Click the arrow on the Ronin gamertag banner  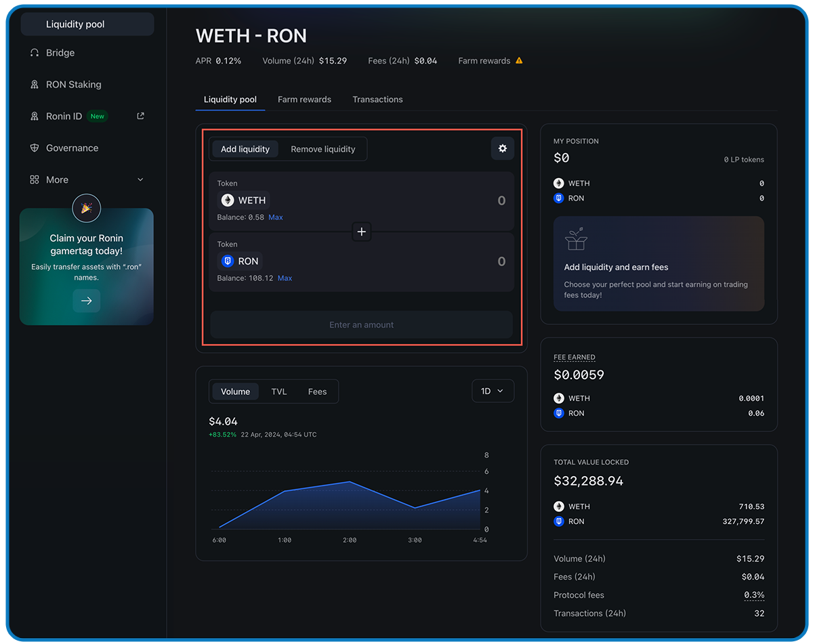click(x=86, y=300)
